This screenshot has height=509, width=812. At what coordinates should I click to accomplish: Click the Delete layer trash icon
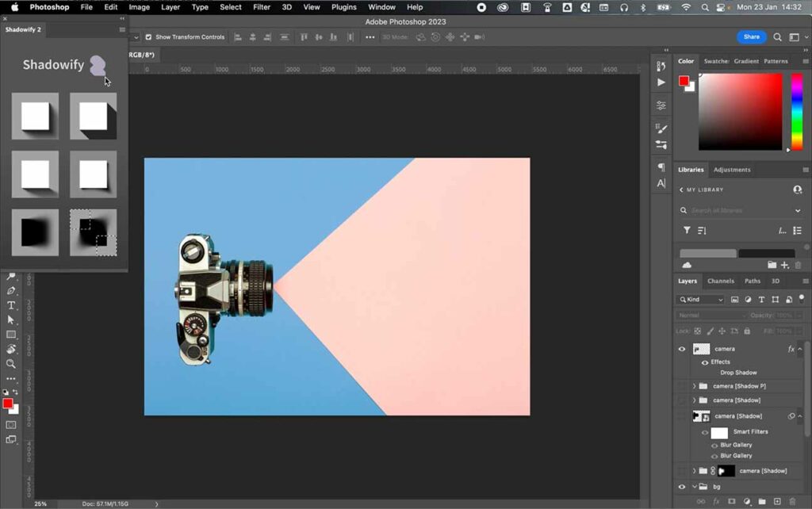coord(792,501)
